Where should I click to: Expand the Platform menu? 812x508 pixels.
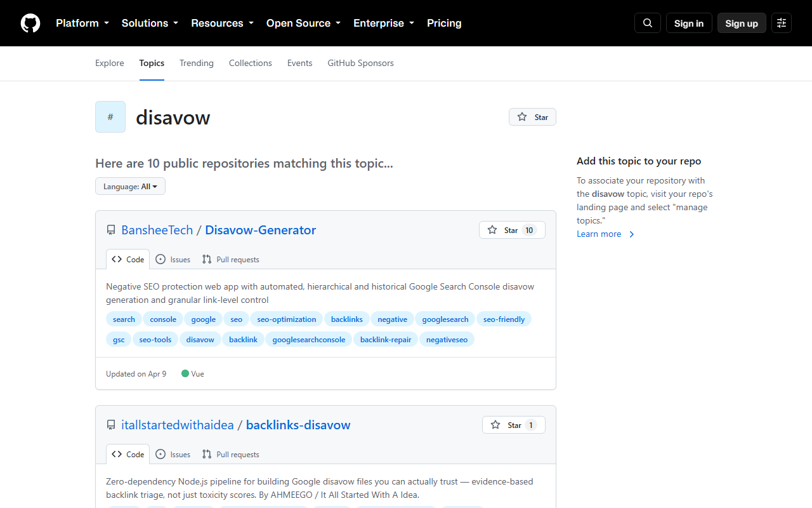[x=82, y=23]
